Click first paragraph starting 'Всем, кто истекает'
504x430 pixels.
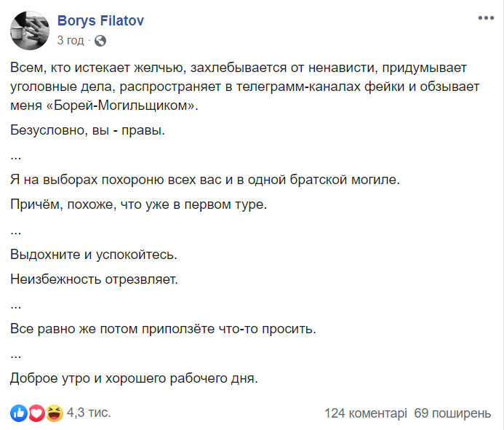click(245, 87)
